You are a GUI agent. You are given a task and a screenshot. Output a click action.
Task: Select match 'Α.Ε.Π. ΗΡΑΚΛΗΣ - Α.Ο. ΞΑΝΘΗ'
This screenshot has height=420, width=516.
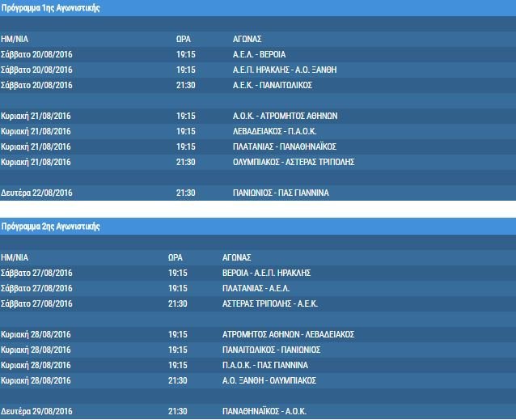(x=285, y=70)
